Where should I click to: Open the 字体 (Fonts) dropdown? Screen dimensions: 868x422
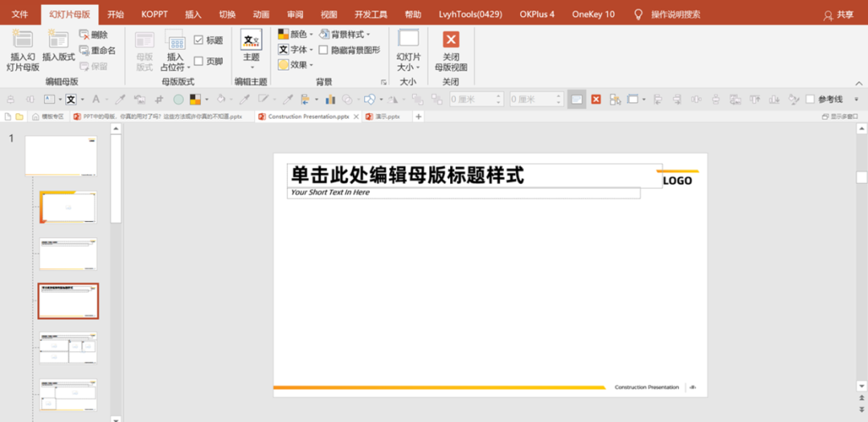click(296, 50)
